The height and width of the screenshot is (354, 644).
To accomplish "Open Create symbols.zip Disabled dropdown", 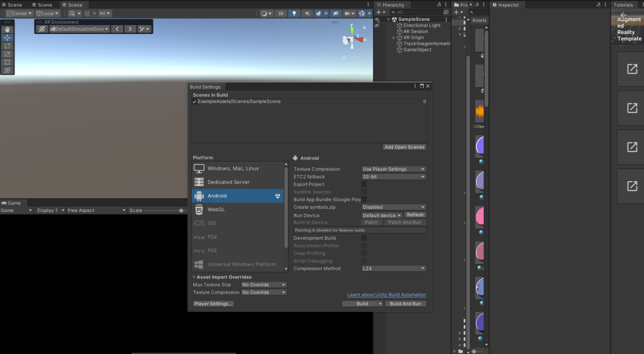I will point(394,207).
